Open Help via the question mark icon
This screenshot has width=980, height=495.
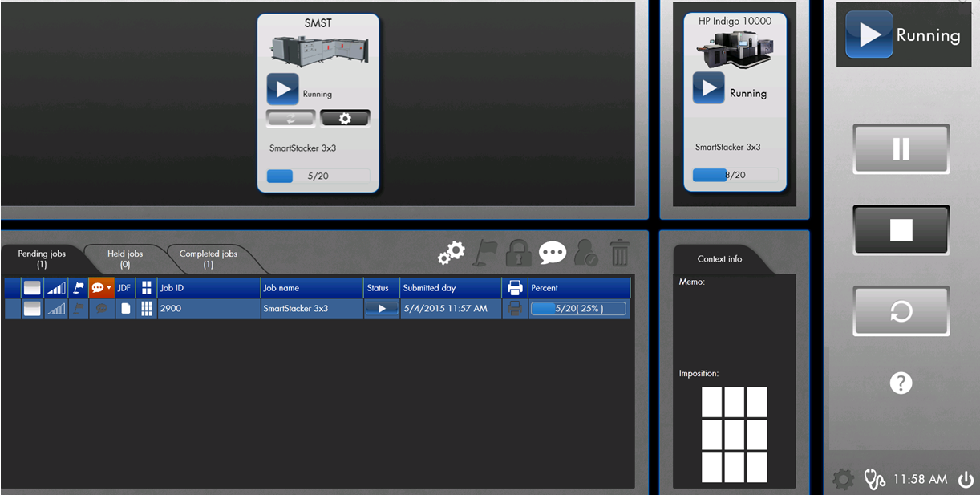click(901, 383)
